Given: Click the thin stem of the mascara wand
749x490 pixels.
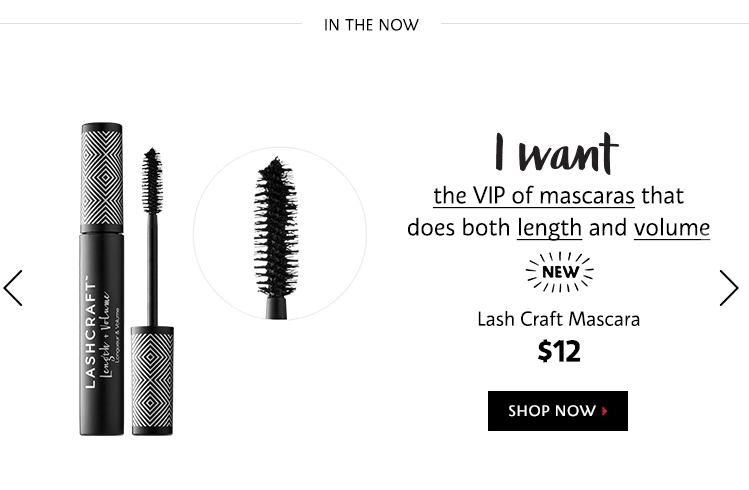Looking at the screenshot, I should point(152,270).
